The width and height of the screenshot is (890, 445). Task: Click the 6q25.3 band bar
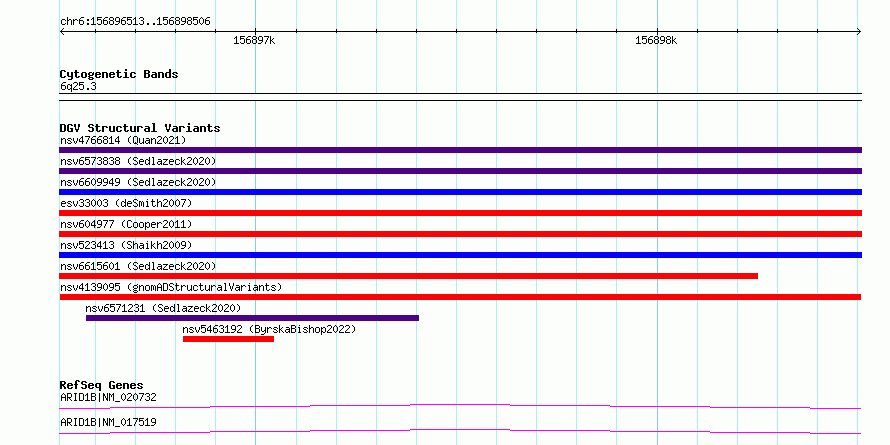point(460,97)
